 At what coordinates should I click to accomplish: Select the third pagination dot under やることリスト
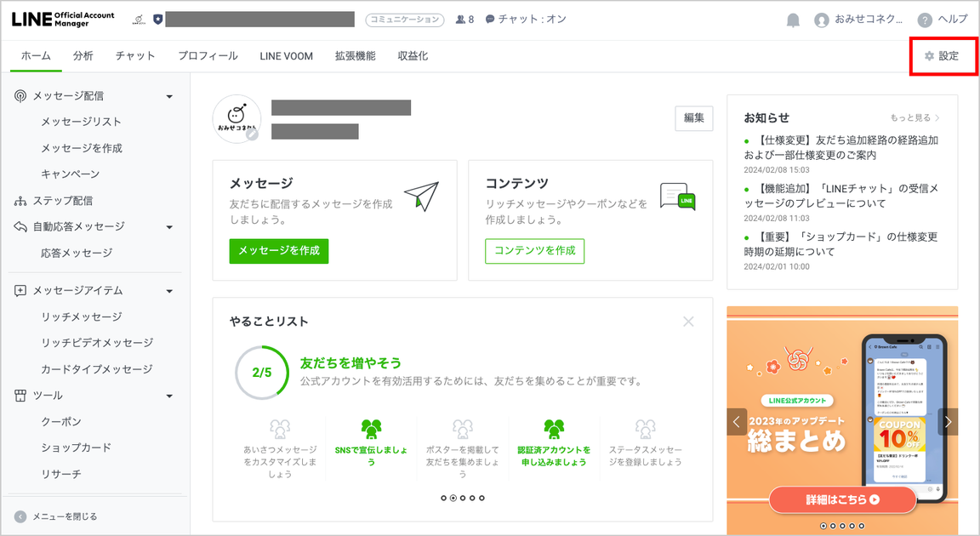pyautogui.click(x=463, y=498)
